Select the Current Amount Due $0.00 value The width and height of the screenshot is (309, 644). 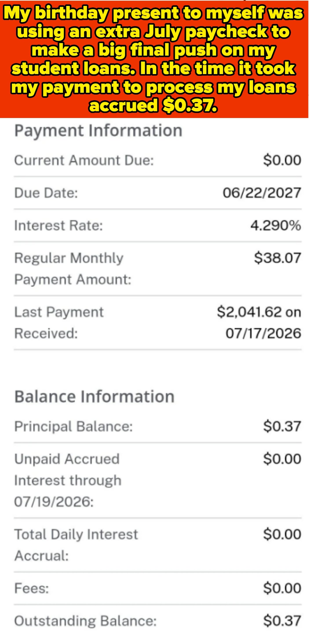[x=282, y=160]
